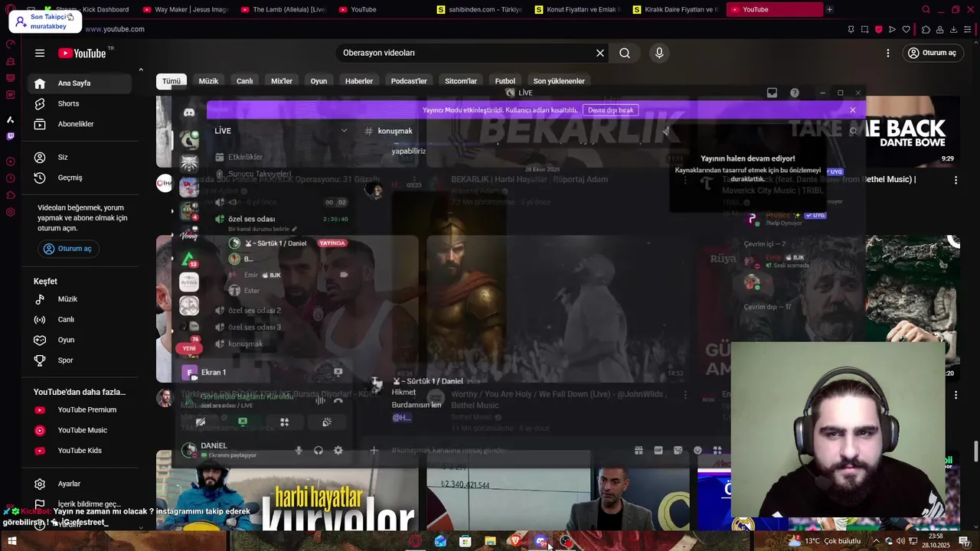
Task: Open YouTube settings three-dot menu
Action: click(888, 53)
